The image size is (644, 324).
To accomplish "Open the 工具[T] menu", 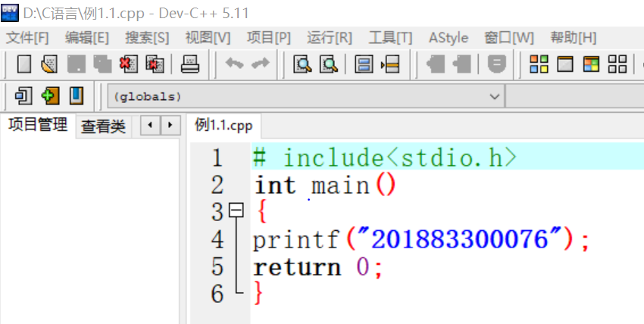I will [x=390, y=38].
